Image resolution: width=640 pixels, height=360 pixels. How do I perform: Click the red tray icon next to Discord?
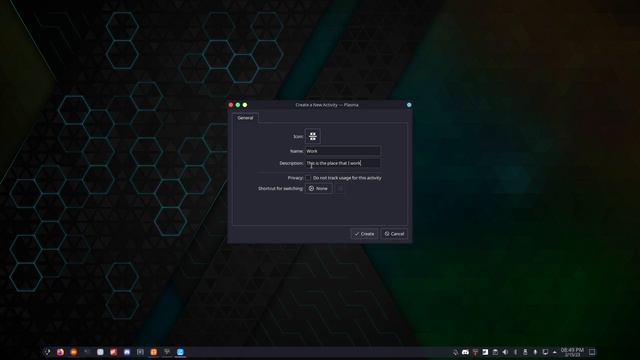(476, 352)
